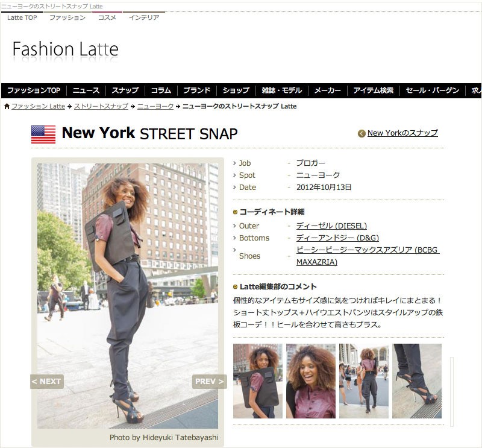Go to PREV photo
The height and width of the screenshot is (448, 482).
209,382
